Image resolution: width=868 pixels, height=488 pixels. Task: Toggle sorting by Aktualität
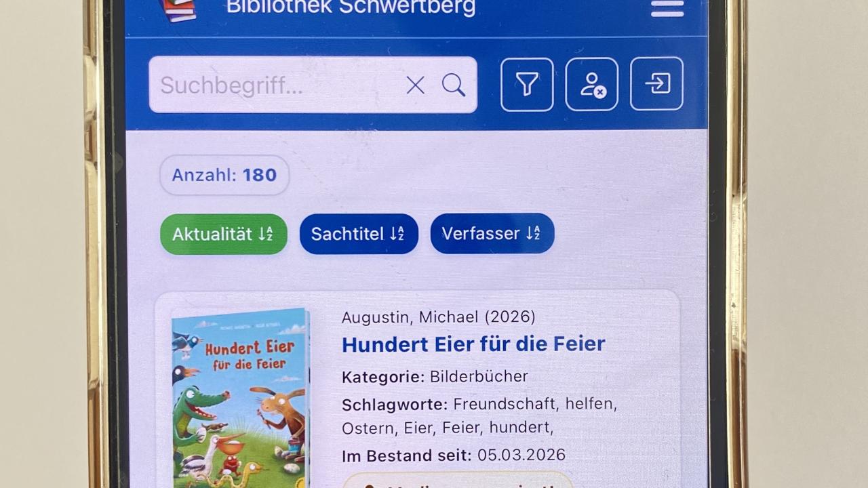224,234
